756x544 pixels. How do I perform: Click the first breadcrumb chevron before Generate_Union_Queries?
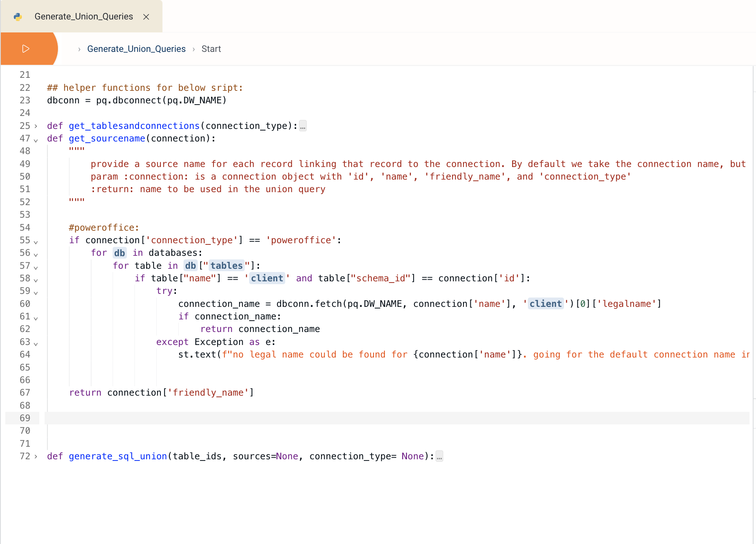[x=79, y=49]
